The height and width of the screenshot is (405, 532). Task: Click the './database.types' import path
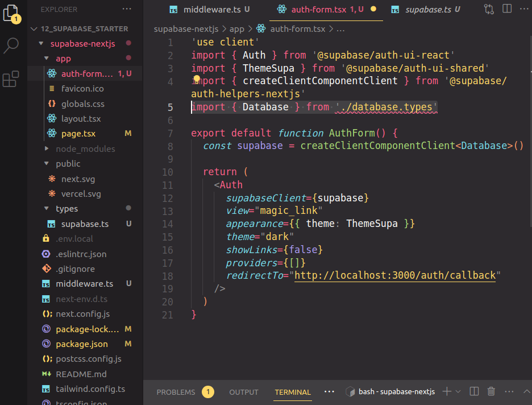click(x=386, y=107)
